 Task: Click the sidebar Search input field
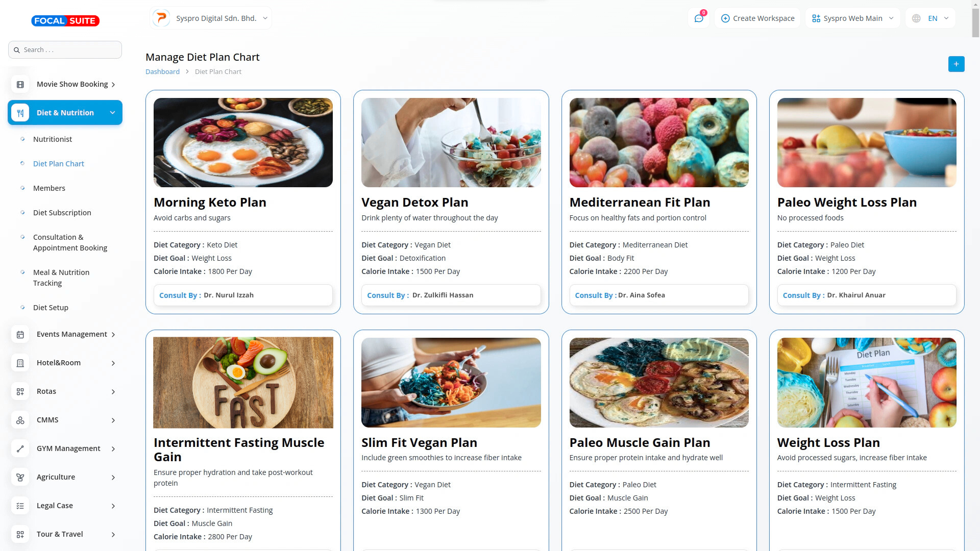tap(65, 50)
